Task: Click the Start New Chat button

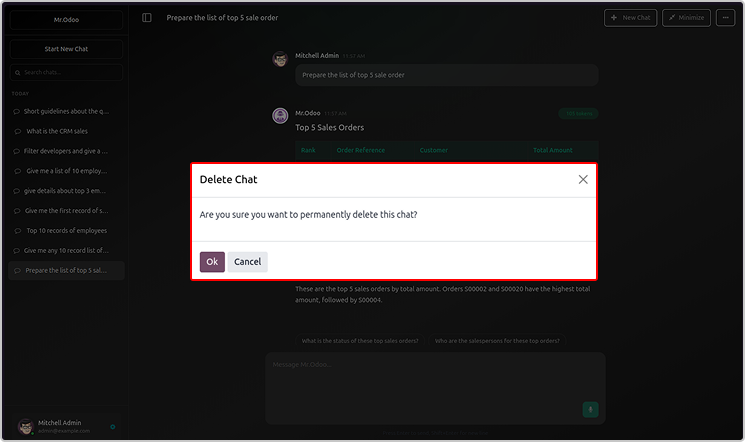Action: tap(67, 48)
